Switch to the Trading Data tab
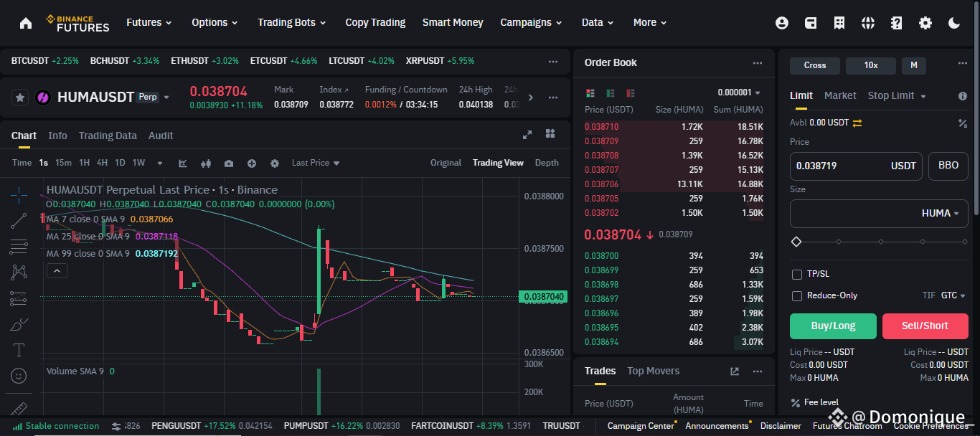 point(108,136)
